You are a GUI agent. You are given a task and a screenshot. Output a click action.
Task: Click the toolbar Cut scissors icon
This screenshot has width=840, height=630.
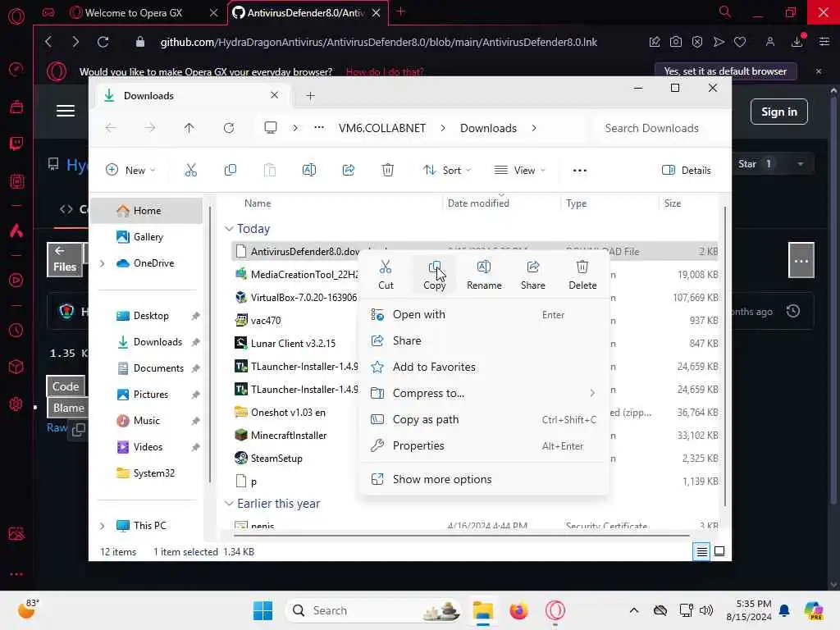(190, 171)
